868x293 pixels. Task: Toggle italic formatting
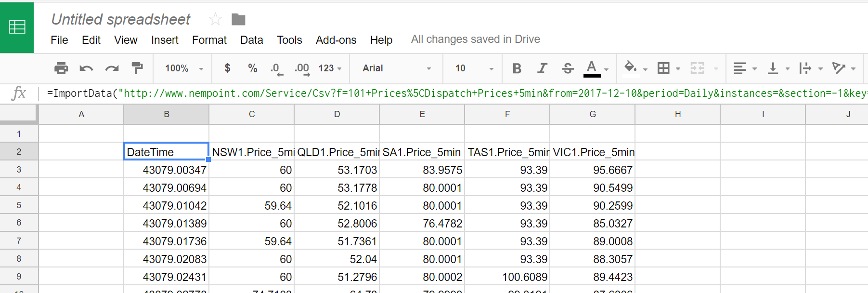pos(542,68)
